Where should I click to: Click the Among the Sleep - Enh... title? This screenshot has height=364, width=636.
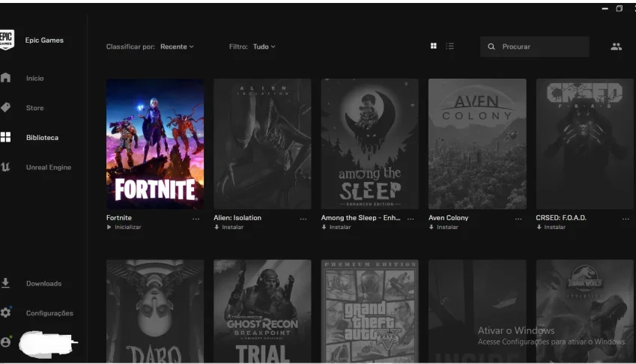coord(360,218)
